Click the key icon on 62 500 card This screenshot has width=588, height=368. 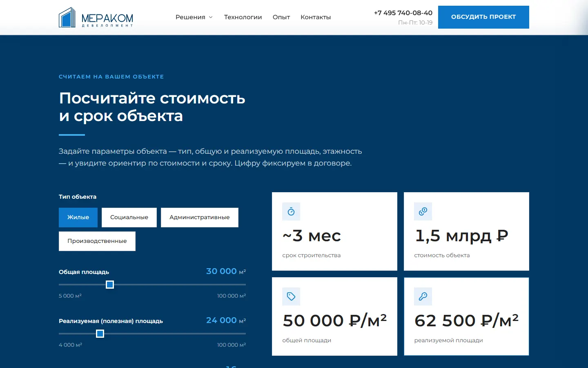pos(423,296)
